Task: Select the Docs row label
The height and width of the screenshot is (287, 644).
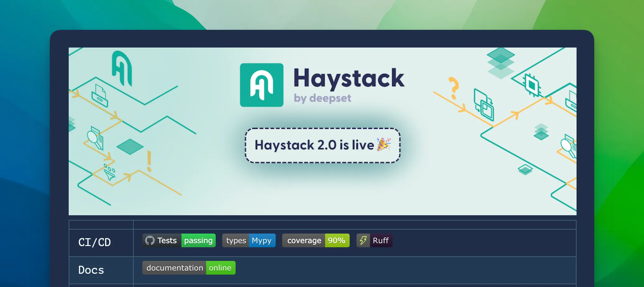Action: pyautogui.click(x=91, y=270)
